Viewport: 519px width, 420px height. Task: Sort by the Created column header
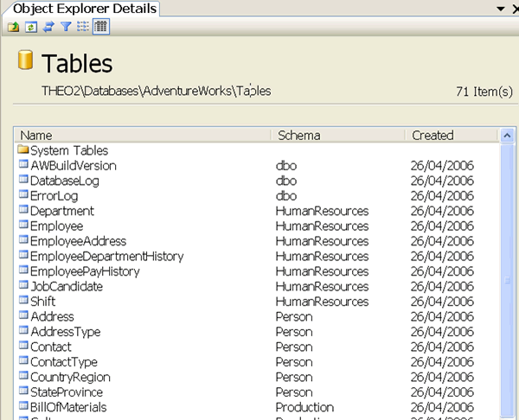point(452,136)
